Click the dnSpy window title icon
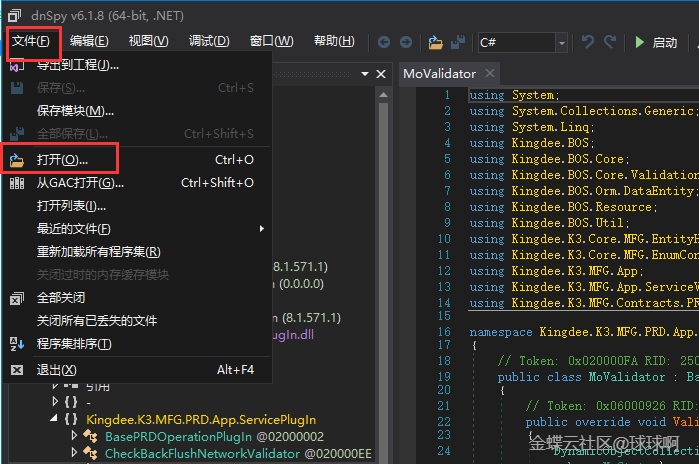 (x=14, y=16)
